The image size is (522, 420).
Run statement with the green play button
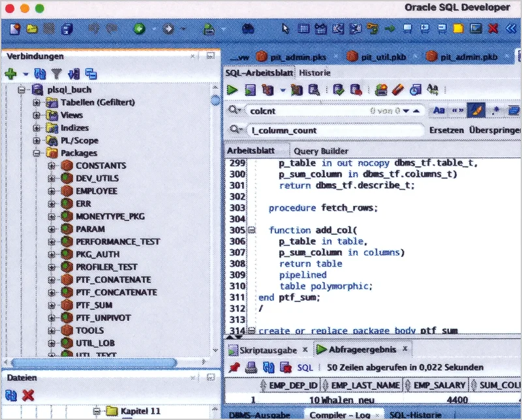(x=232, y=90)
